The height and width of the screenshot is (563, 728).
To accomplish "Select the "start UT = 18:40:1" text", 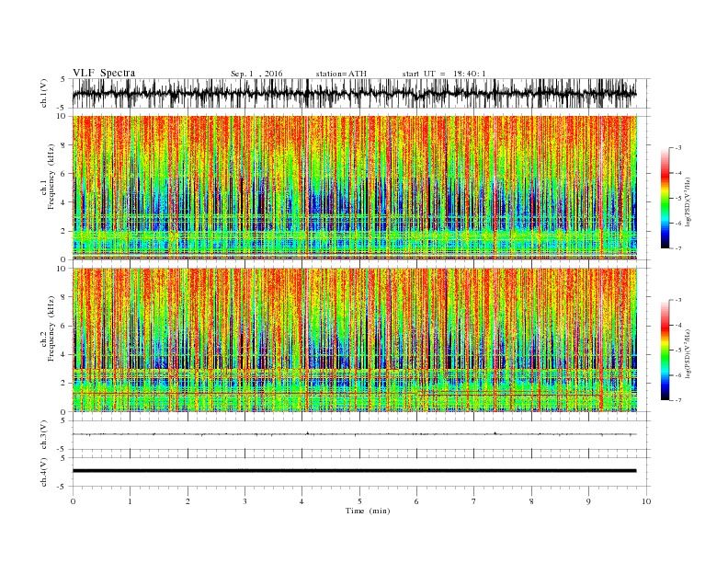I will tap(444, 74).
